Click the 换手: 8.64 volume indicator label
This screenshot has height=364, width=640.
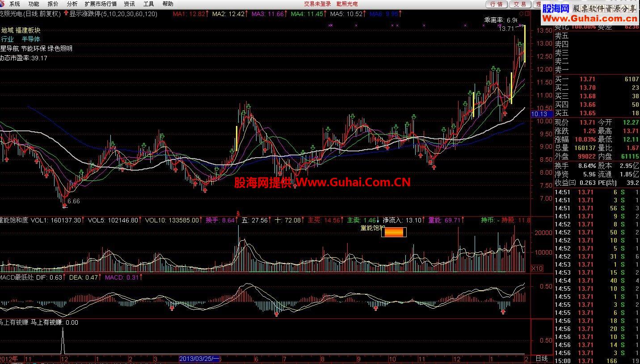[x=222, y=220]
